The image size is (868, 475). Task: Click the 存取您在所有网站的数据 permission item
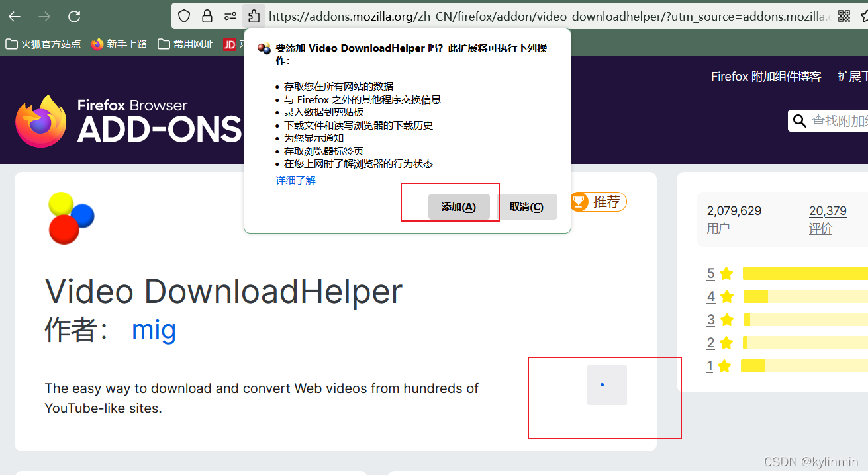coord(338,86)
